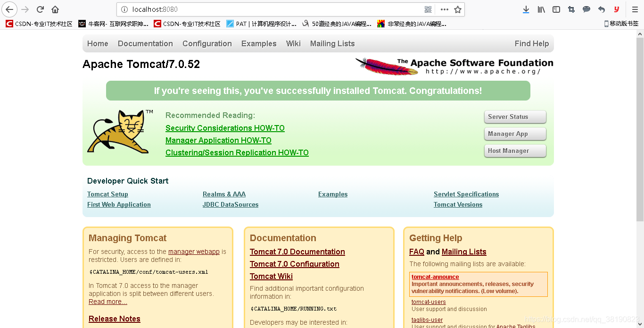Open the taglibs-user mailing list link
644x328 pixels.
point(427,320)
